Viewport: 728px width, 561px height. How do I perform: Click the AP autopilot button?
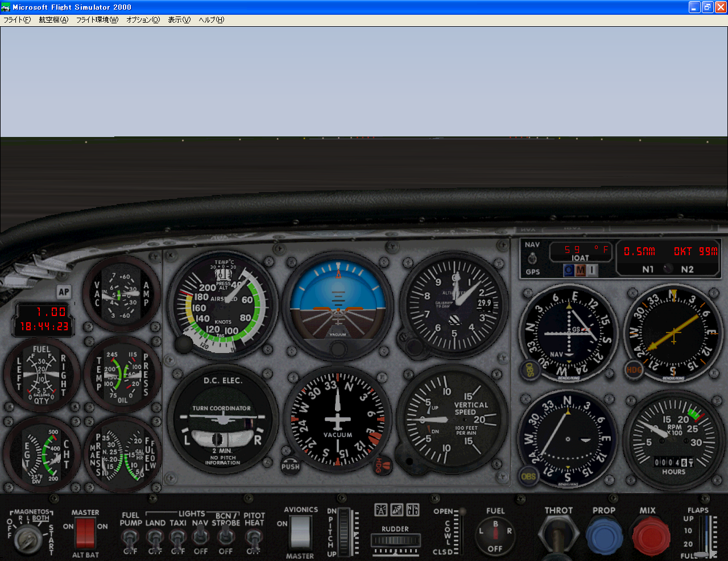coord(64,292)
